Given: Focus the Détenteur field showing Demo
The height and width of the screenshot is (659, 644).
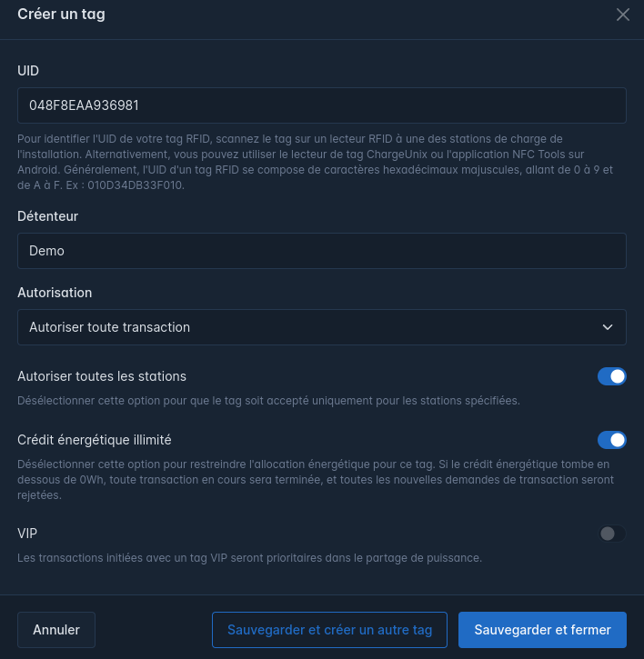Looking at the screenshot, I should (x=322, y=251).
